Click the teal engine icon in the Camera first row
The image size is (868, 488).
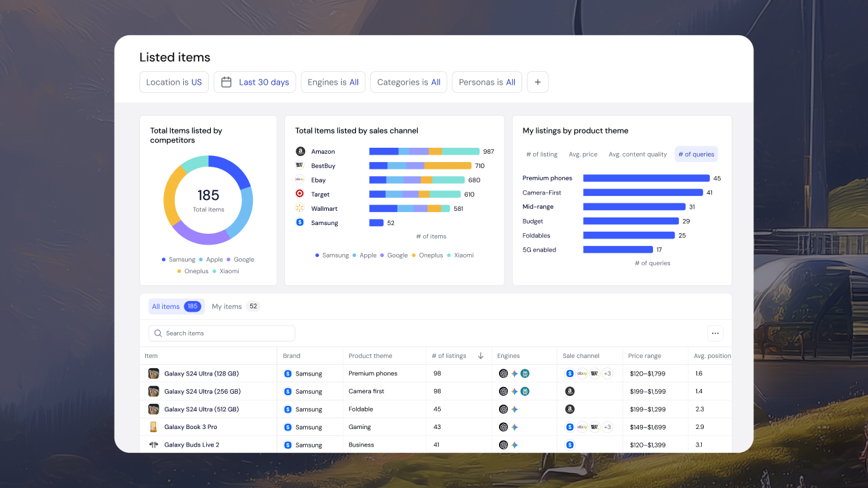(x=525, y=391)
